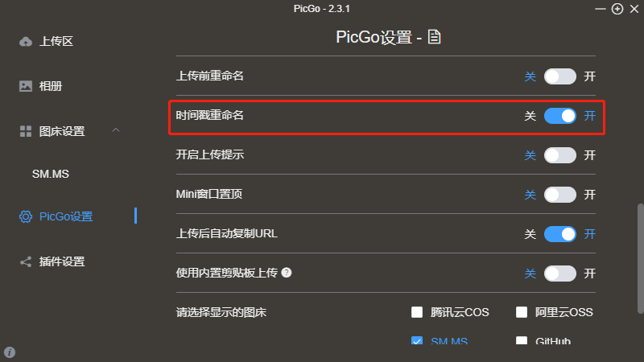Click the album picture icon

tap(26, 86)
